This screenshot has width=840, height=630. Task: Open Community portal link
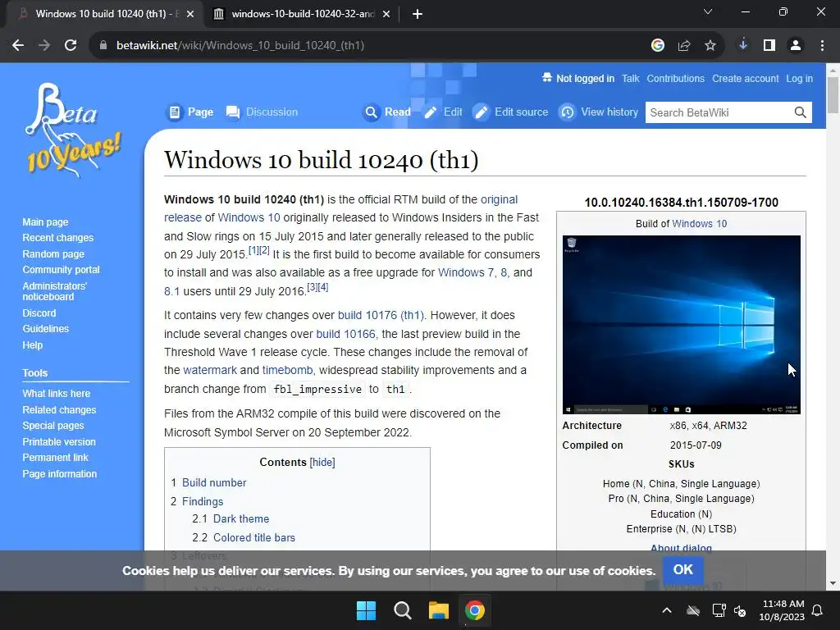coord(61,269)
